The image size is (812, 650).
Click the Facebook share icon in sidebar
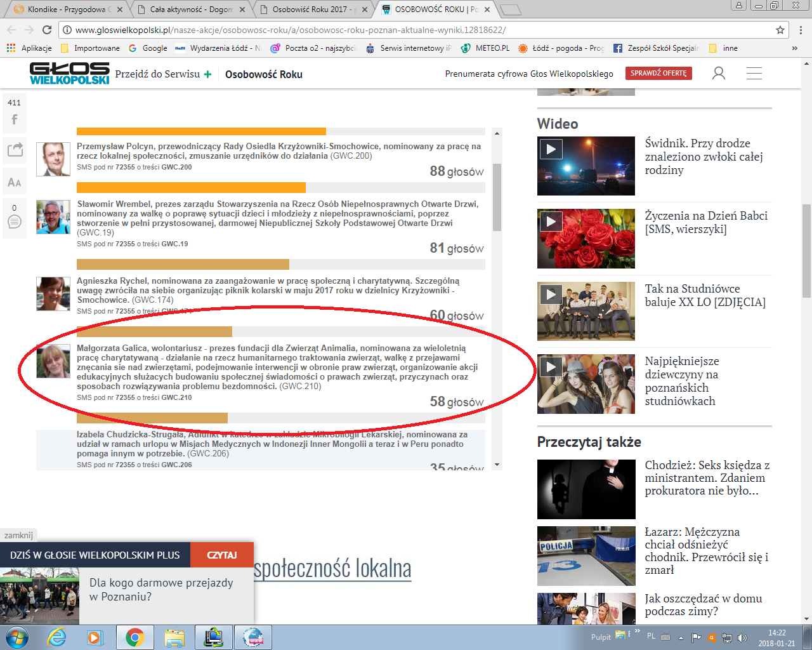tap(14, 119)
